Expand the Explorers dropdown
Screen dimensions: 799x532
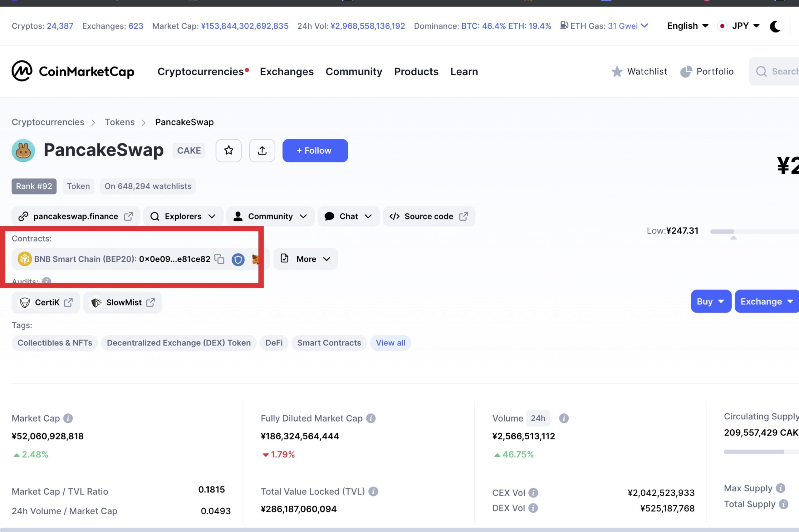[x=183, y=216]
